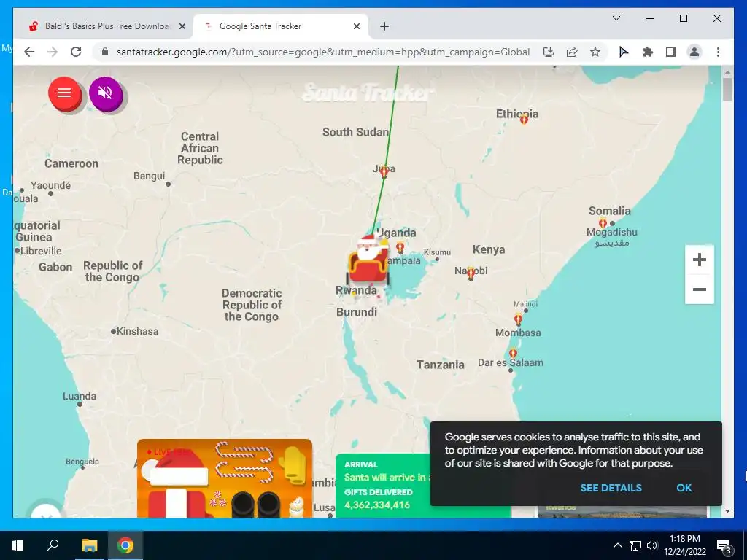Click the gift marker at Mogadishu
The height and width of the screenshot is (560, 747).
click(x=603, y=223)
